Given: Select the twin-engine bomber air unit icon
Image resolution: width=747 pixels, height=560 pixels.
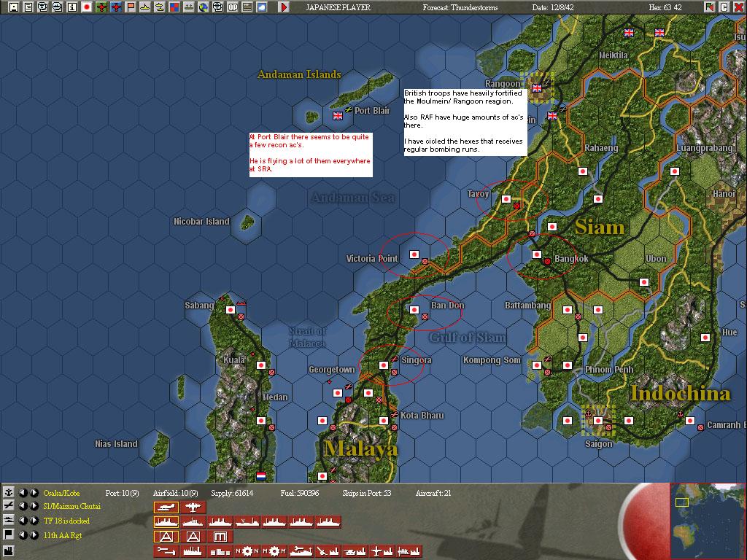Looking at the screenshot, I should [193, 507].
